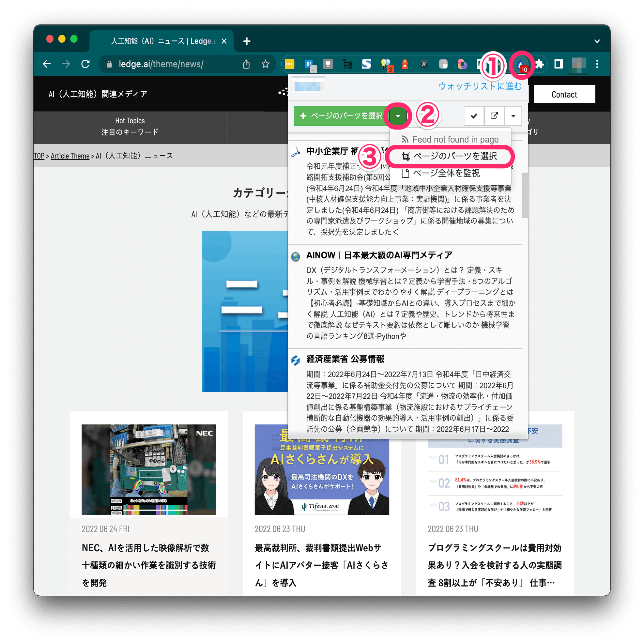Click the blue city-building banner image
644x644 pixels.
[x=245, y=311]
